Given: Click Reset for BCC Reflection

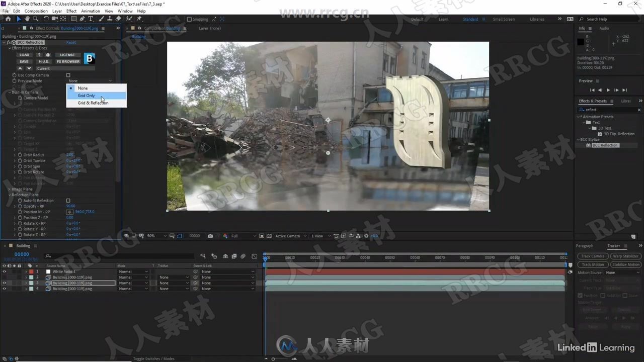Looking at the screenshot, I should point(71,42).
